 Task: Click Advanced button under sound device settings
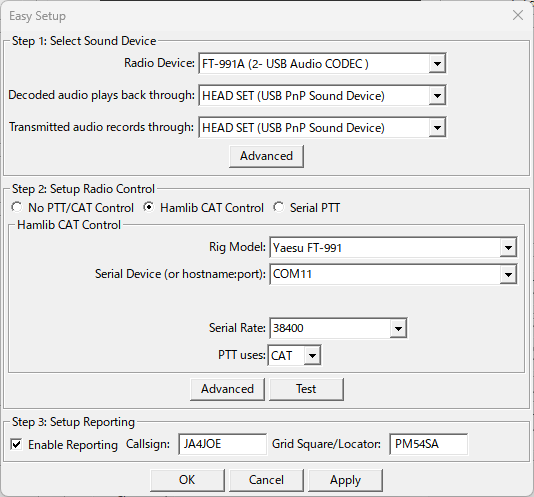266,156
